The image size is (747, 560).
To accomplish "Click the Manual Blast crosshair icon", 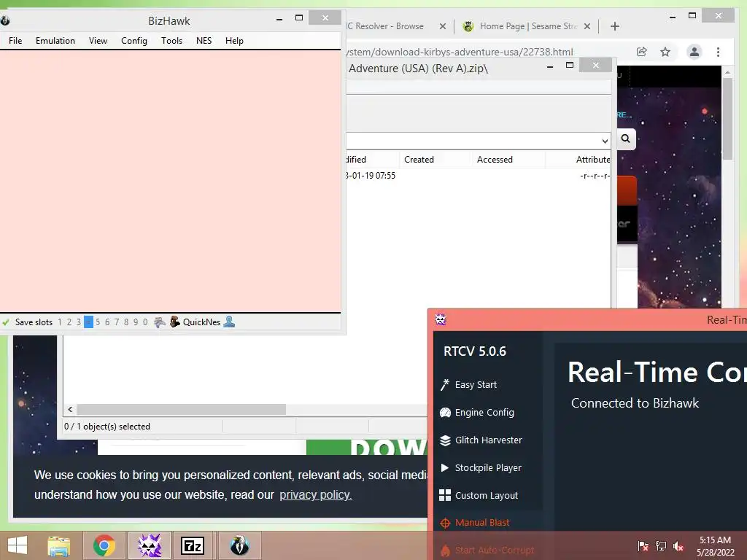I will [445, 523].
